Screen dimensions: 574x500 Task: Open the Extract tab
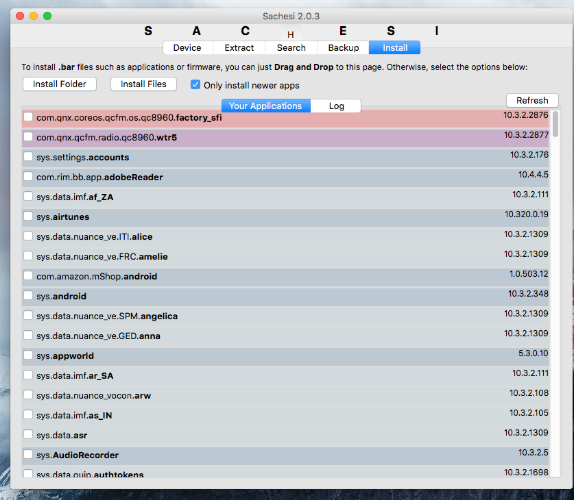pos(239,48)
